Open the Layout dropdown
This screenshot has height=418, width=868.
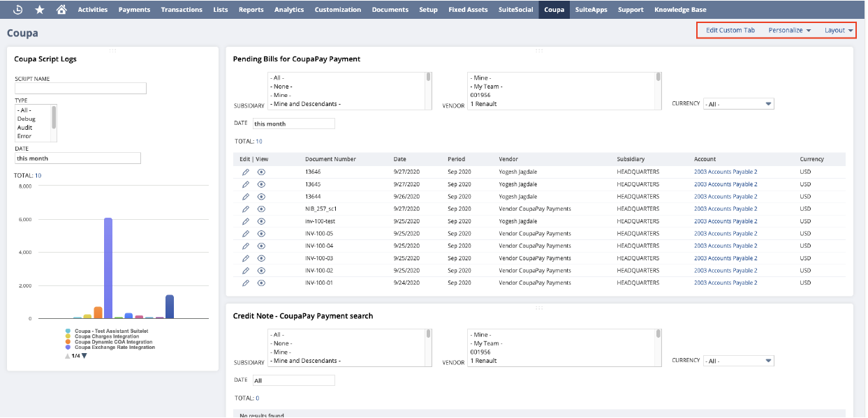[839, 31]
